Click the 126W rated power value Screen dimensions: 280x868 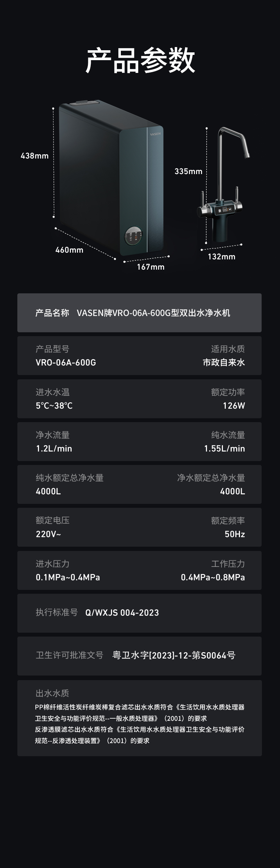click(234, 406)
